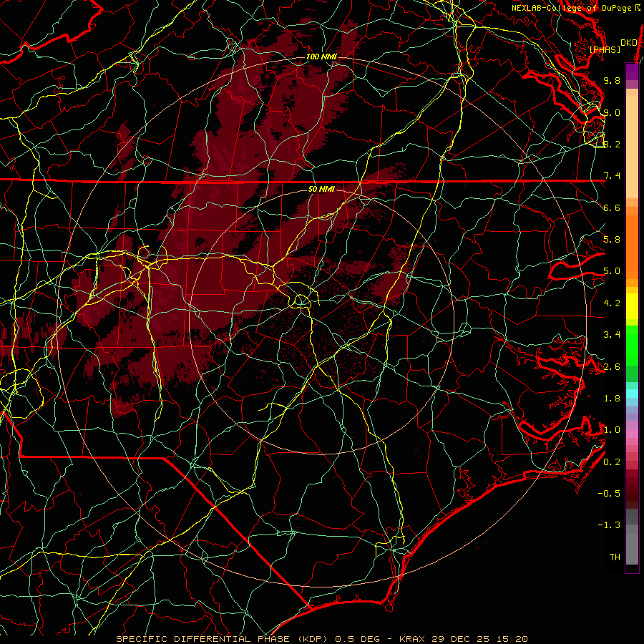
Task: Pick the pink swatch in color bar
Action: [632, 434]
